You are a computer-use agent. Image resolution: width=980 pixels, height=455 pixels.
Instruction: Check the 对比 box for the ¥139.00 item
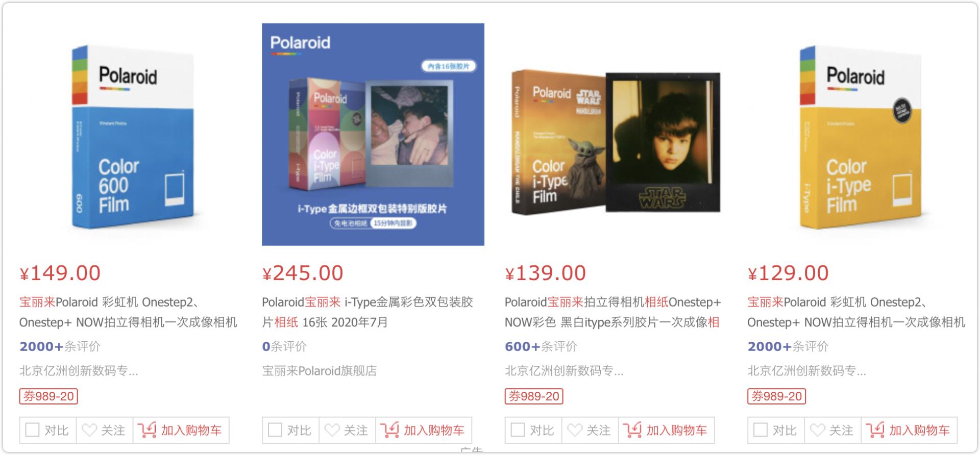click(x=518, y=430)
